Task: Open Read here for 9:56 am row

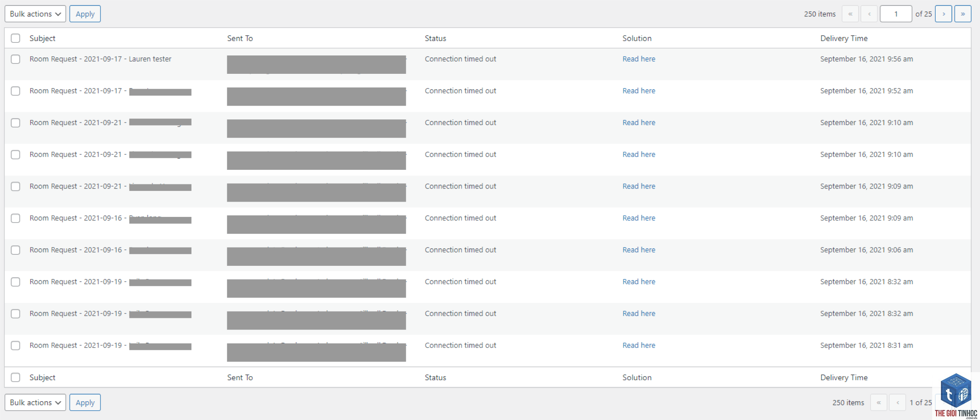Action: [639, 59]
